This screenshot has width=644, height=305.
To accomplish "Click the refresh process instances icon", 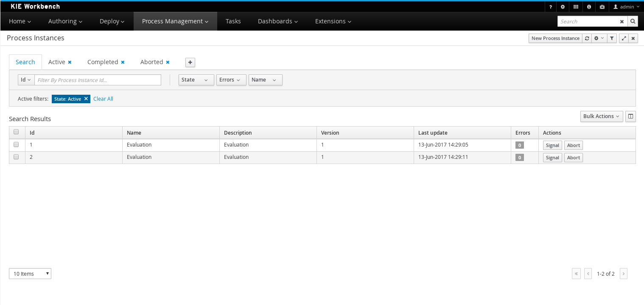I will (587, 38).
